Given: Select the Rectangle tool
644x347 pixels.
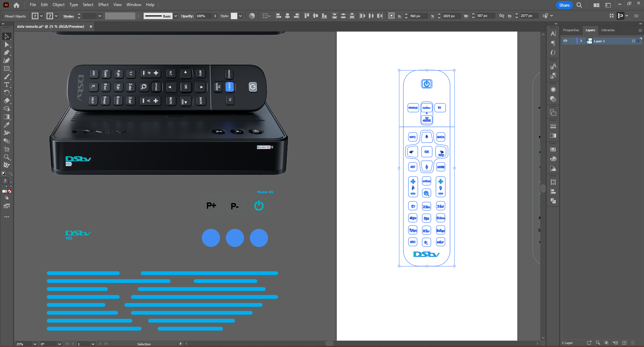Looking at the screenshot, I should (x=7, y=68).
